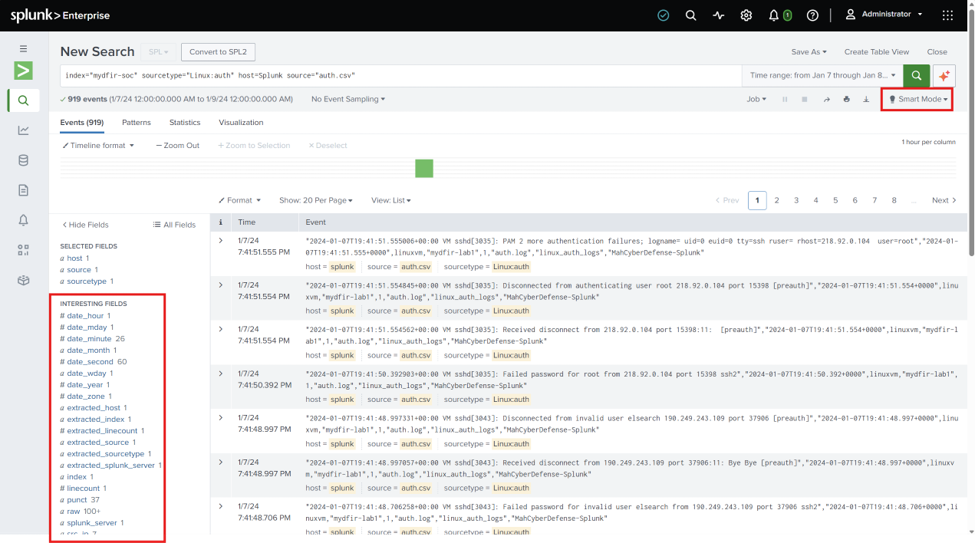
Task: Switch to the Patterns tab
Action: click(x=136, y=123)
